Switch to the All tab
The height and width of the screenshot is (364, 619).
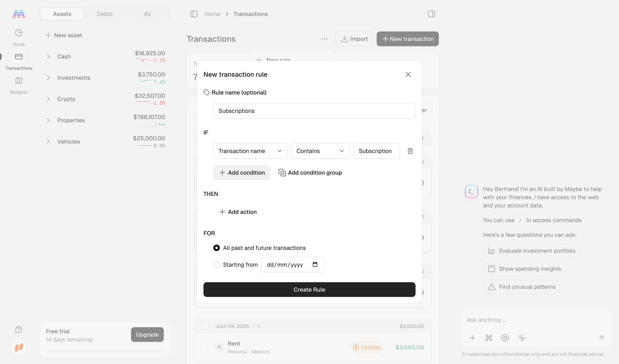pyautogui.click(x=147, y=14)
